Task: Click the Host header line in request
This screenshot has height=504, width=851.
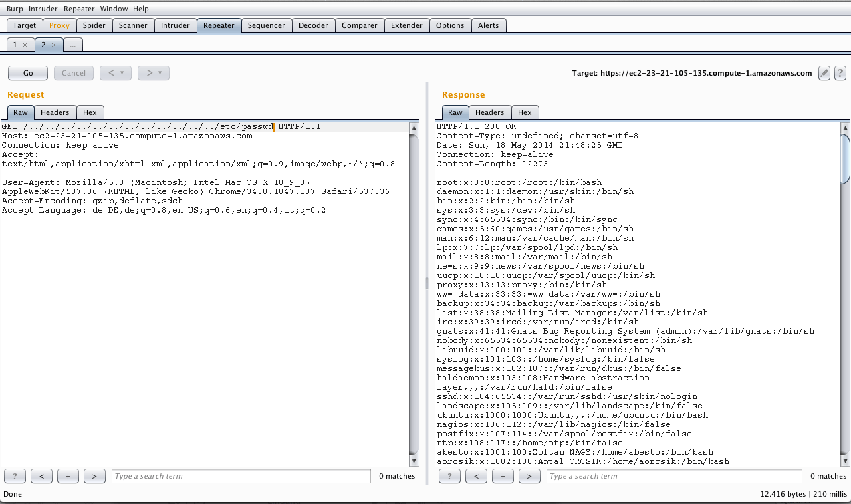Action: (x=127, y=136)
